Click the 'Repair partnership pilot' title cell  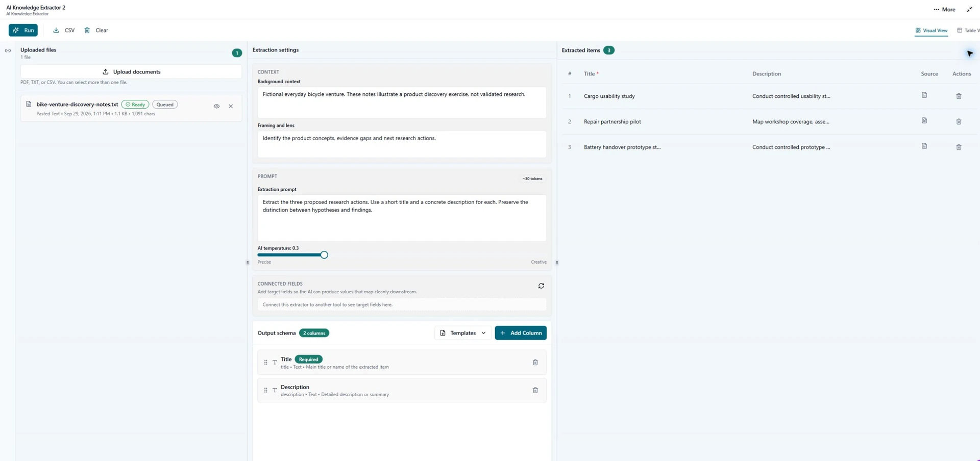[612, 122]
